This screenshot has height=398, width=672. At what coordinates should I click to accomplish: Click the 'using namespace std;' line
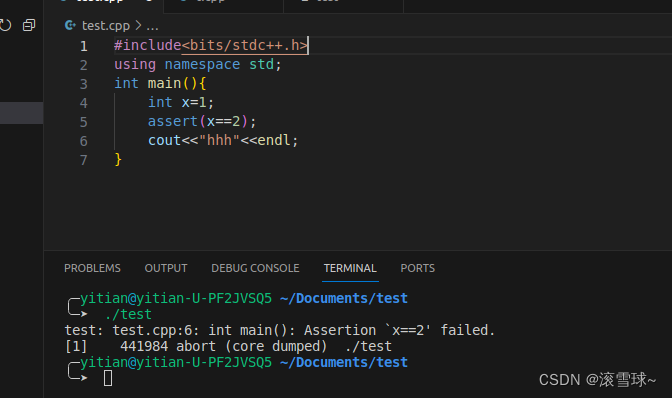(x=198, y=65)
